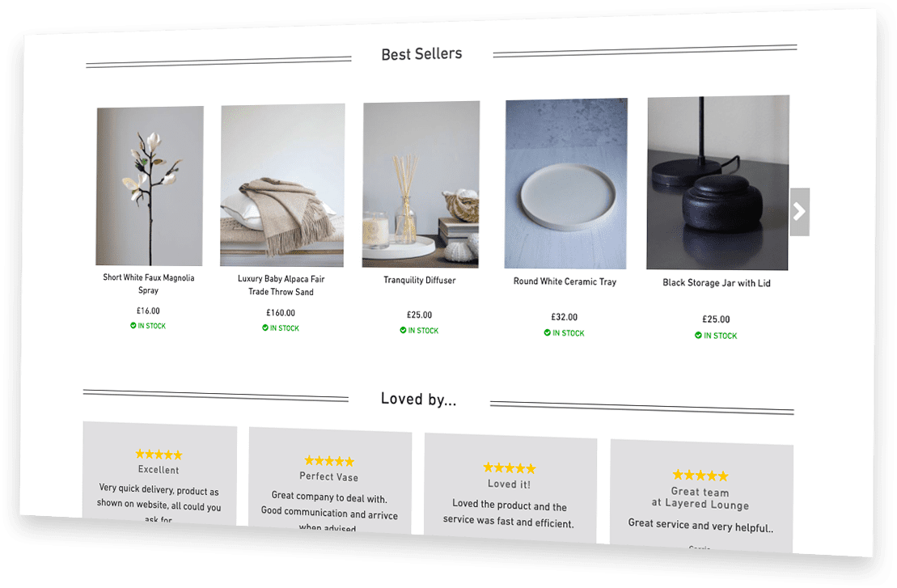Open the Black Storage Jar with Lid photo
This screenshot has width=897, height=588.
(718, 183)
